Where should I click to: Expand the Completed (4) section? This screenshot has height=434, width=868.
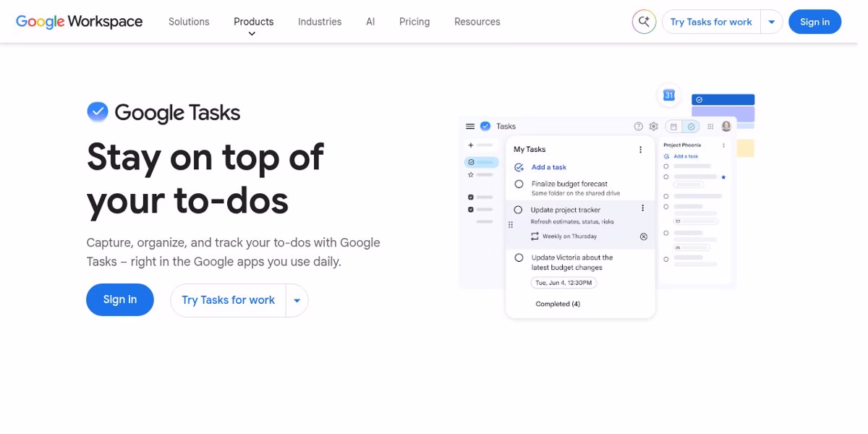coord(558,304)
